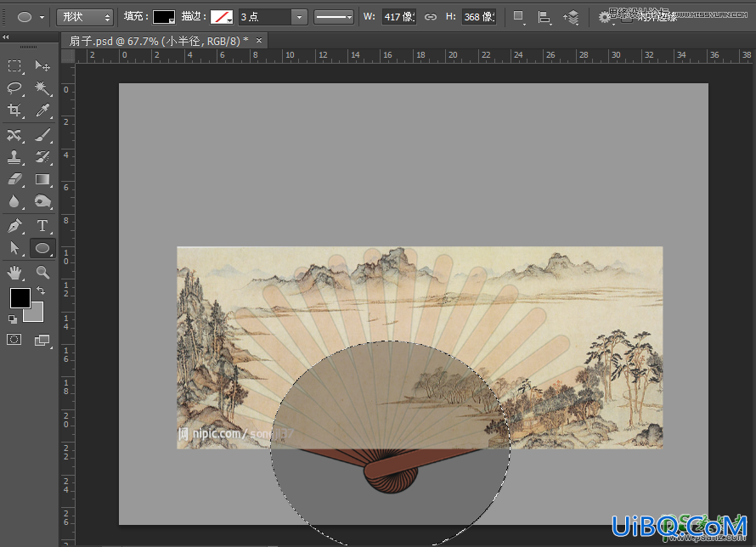The width and height of the screenshot is (756, 547).
Task: Toggle Quick Mask mode
Action: 14,340
